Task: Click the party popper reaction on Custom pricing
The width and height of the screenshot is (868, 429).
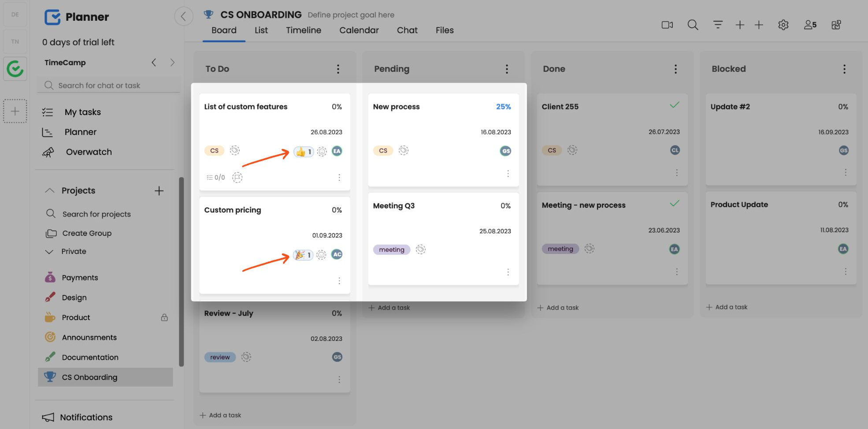Action: click(303, 255)
